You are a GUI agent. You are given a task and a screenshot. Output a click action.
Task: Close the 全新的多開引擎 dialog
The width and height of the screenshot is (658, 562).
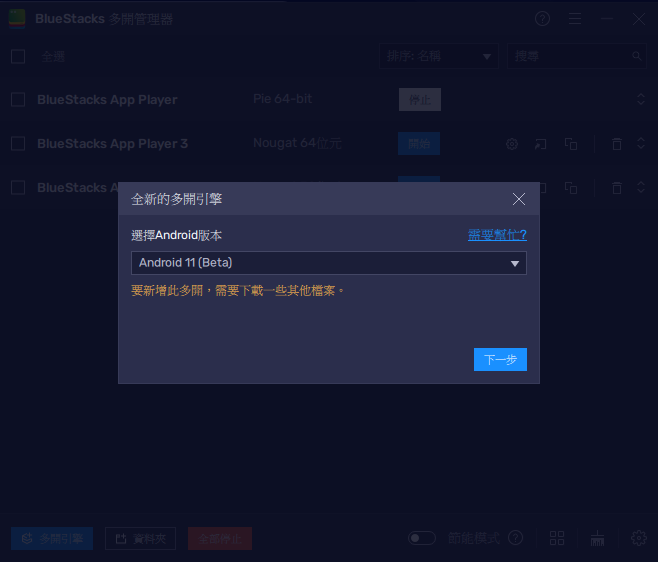click(x=519, y=199)
